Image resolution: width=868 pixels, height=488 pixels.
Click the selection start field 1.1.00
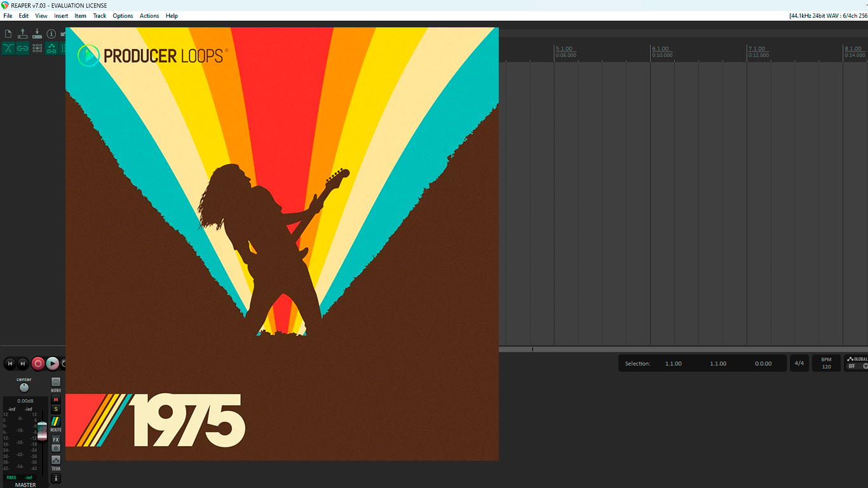click(x=674, y=363)
